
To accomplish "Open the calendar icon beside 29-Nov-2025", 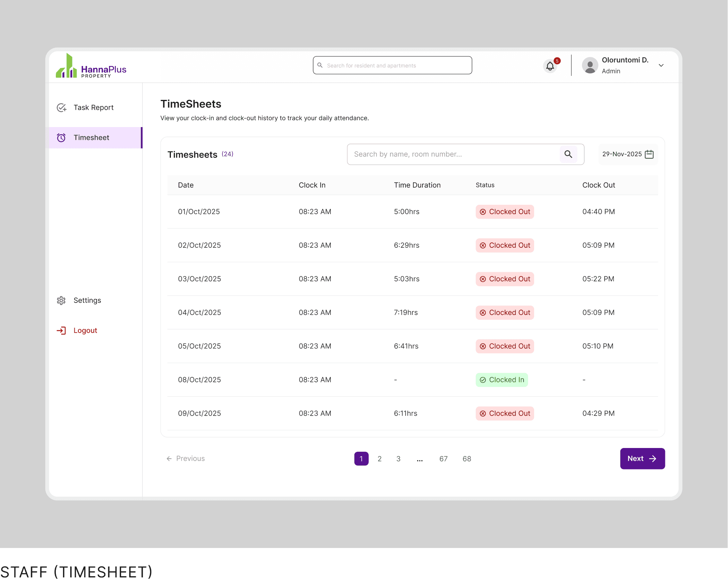I will [x=649, y=154].
